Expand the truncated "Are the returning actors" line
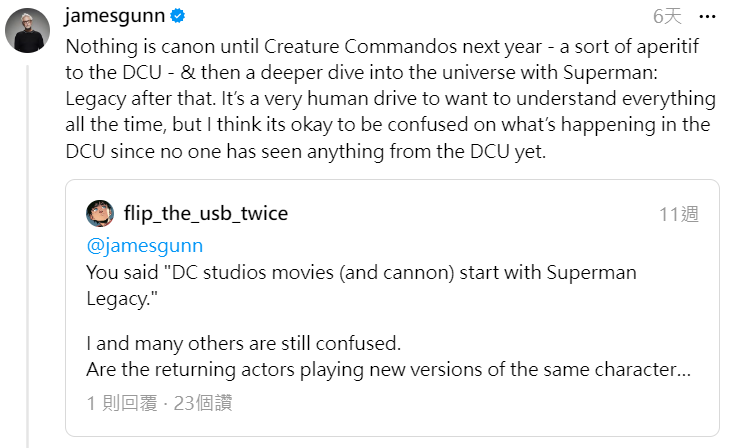This screenshot has width=740, height=448. pos(388,369)
